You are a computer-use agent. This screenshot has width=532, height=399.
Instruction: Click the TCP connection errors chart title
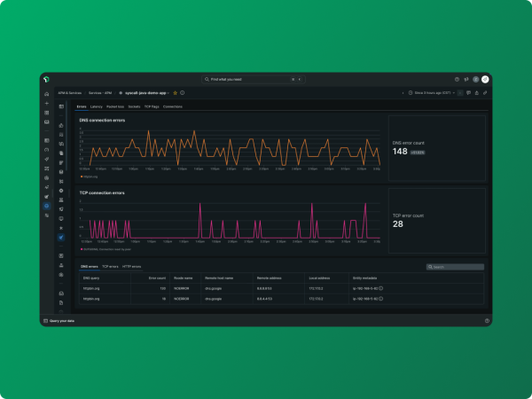[x=102, y=192]
